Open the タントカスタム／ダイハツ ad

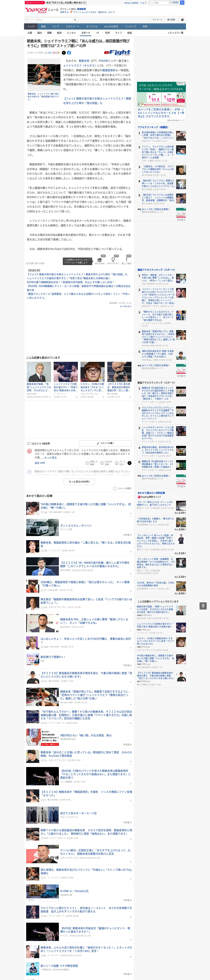pos(76,526)
